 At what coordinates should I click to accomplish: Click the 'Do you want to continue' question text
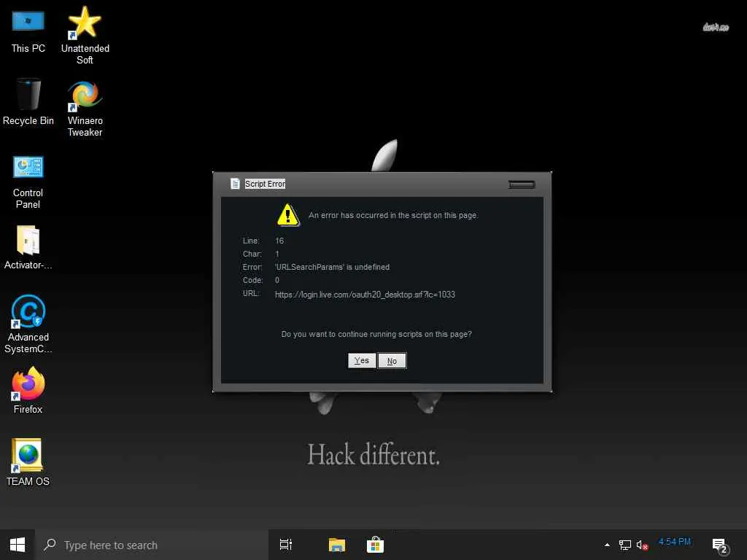(x=376, y=334)
